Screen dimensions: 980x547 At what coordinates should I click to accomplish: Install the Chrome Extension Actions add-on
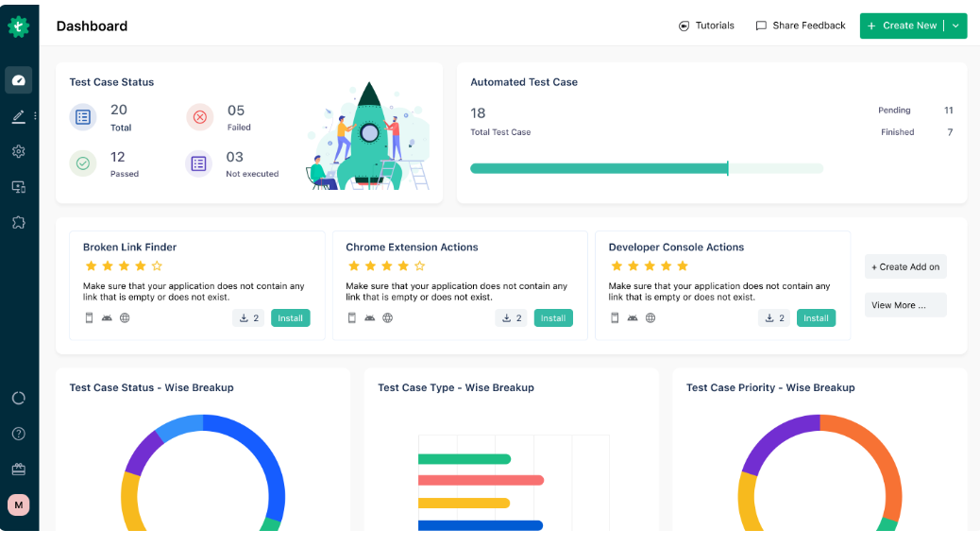[x=553, y=318]
